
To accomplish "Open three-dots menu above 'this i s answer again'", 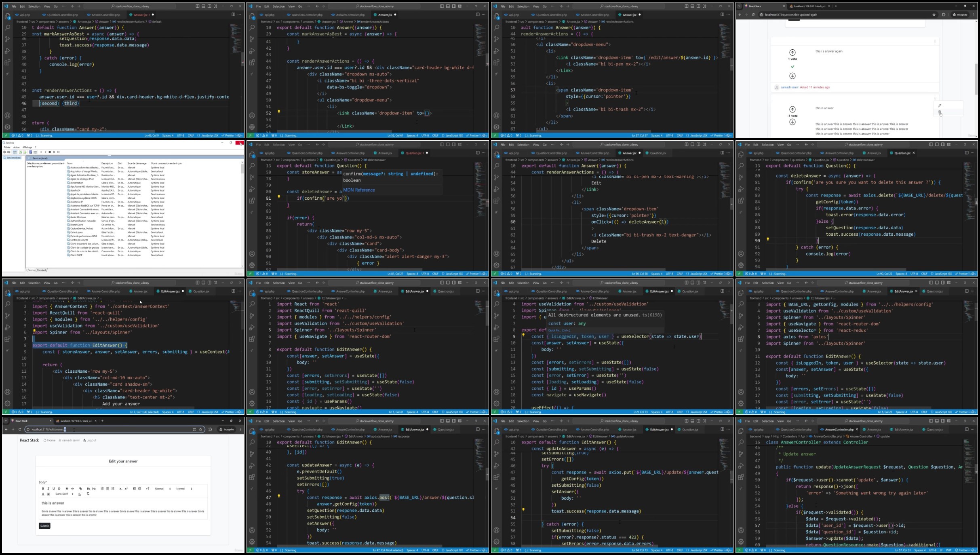I will coord(935,41).
